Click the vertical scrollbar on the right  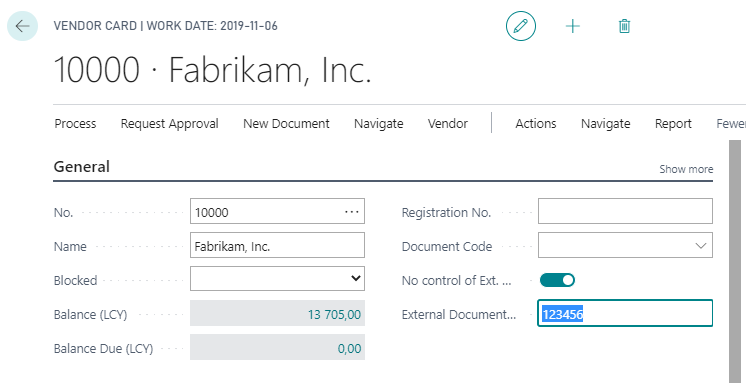(735, 261)
